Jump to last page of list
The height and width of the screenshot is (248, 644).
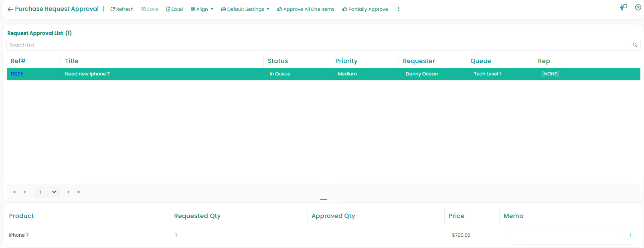pos(79,192)
